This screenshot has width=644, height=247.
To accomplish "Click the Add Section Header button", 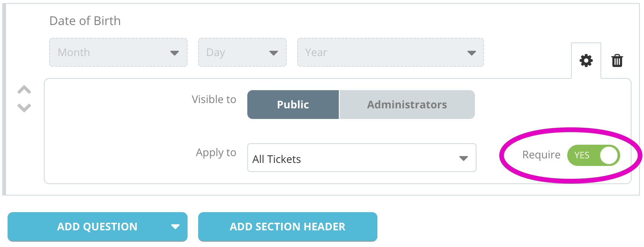I will 288,227.
